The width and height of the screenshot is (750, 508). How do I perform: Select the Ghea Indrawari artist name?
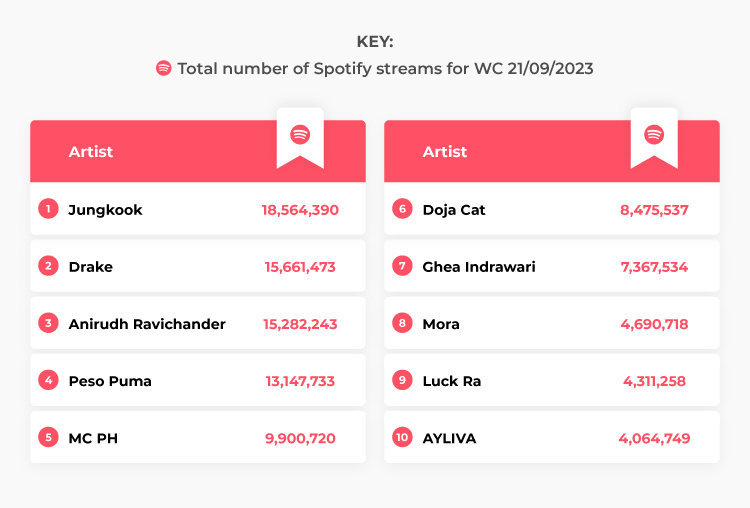pos(479,266)
